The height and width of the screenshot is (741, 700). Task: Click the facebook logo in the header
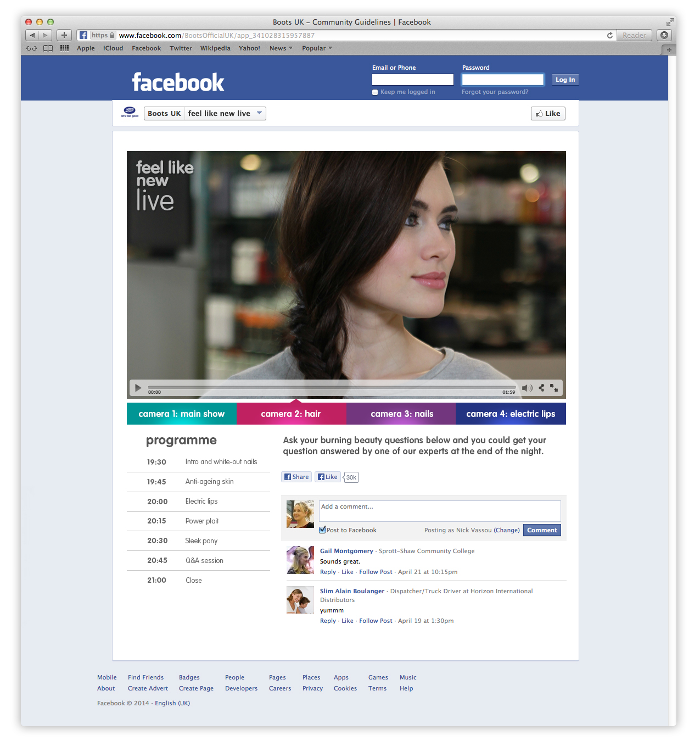tap(178, 82)
